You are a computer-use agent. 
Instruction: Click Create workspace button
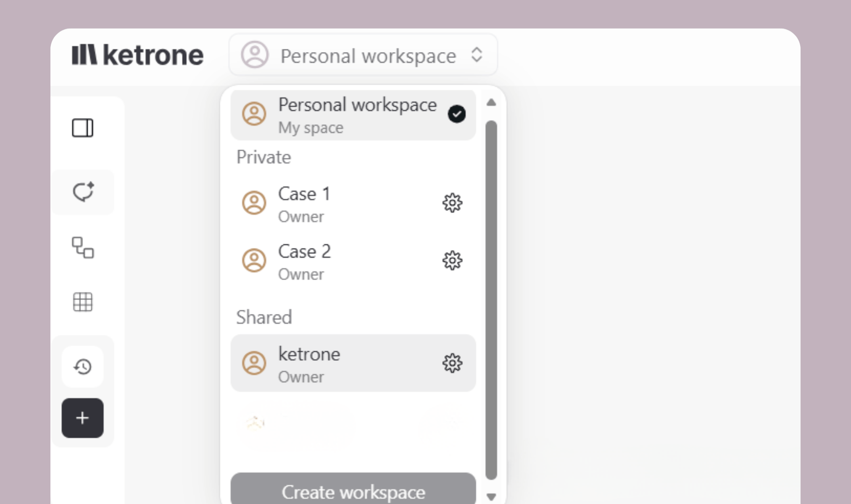[x=353, y=491]
